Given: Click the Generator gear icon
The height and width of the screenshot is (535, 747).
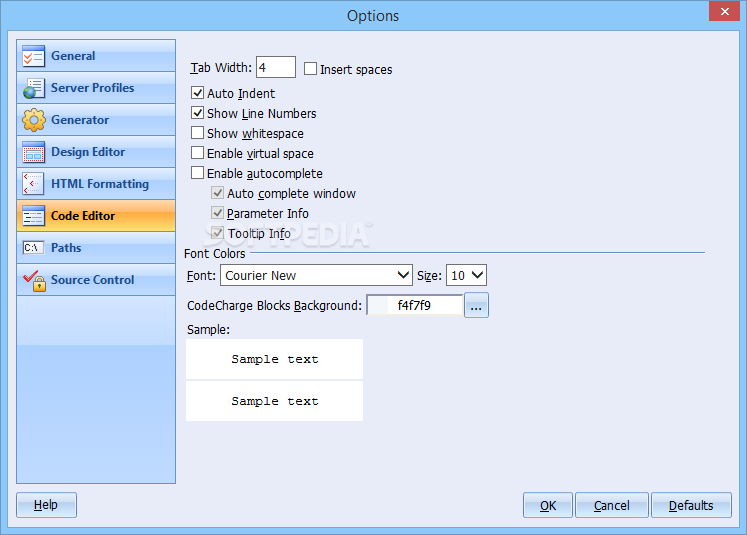Looking at the screenshot, I should (34, 120).
